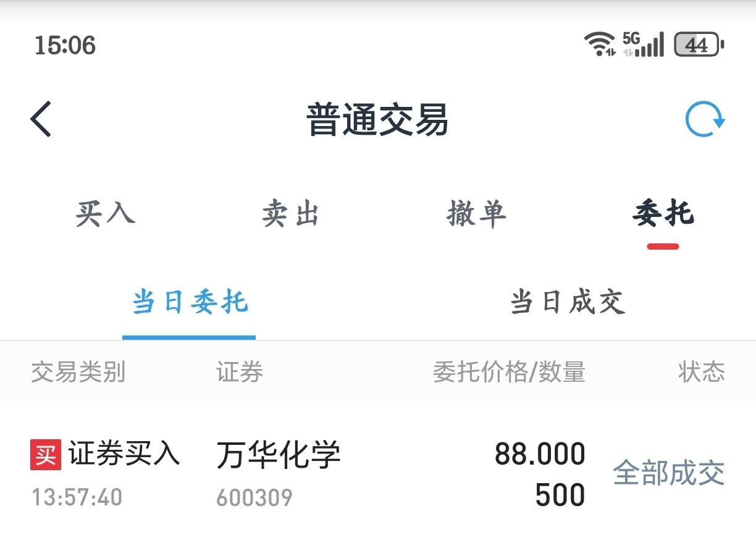Tap the stock code 600309
Image resolution: width=756 pixels, height=540 pixels.
pos(254,497)
